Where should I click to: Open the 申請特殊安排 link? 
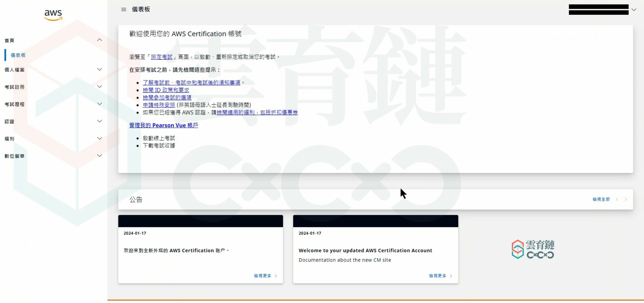tap(159, 105)
